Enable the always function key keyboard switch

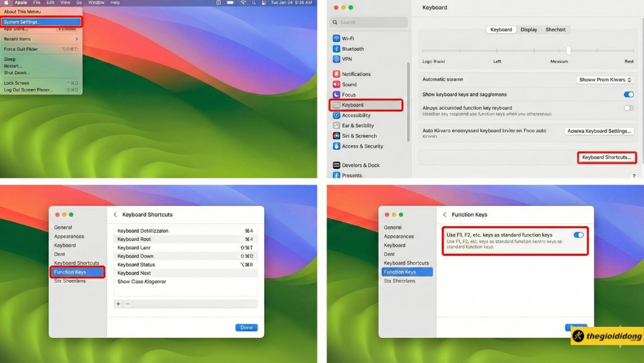[x=629, y=108]
